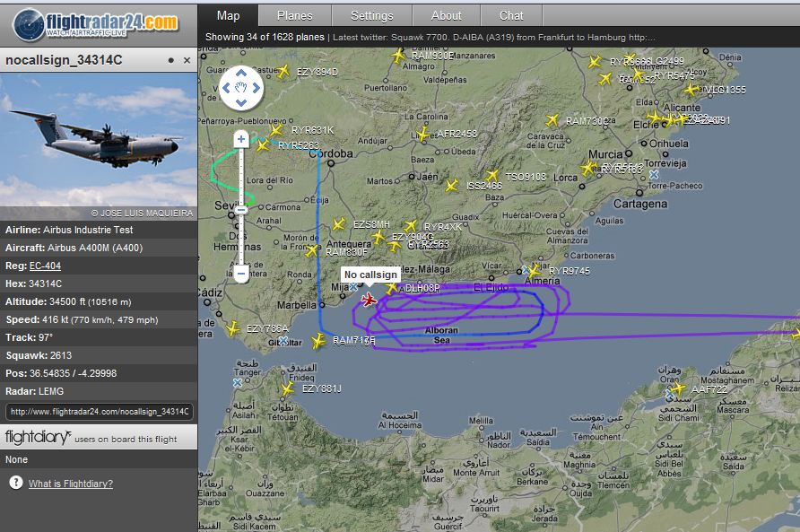The height and width of the screenshot is (532, 800).
Task: Click the ISS2466 plane marker
Action: click(x=452, y=186)
